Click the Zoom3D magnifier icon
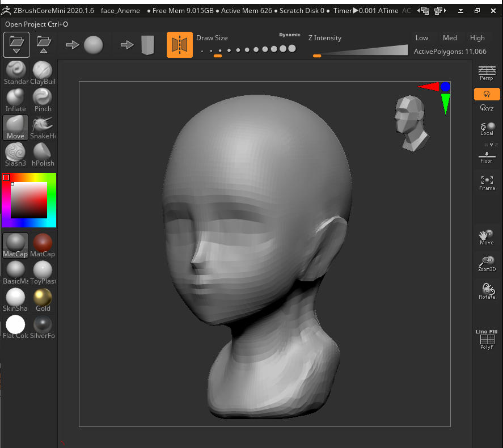Viewport: 503px width, 448px height. click(487, 264)
